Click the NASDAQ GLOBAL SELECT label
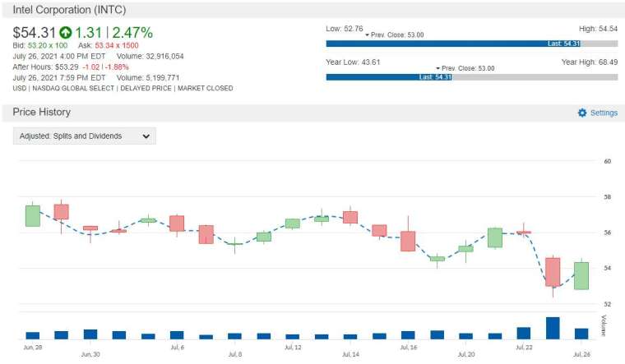Viewport: 625px width, 364px height. (x=73, y=89)
